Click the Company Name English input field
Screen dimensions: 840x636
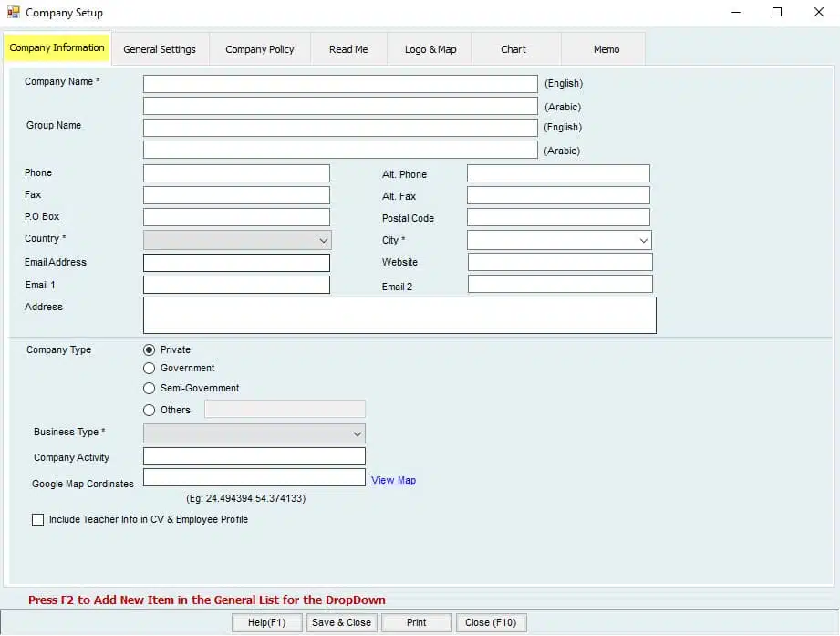340,84
